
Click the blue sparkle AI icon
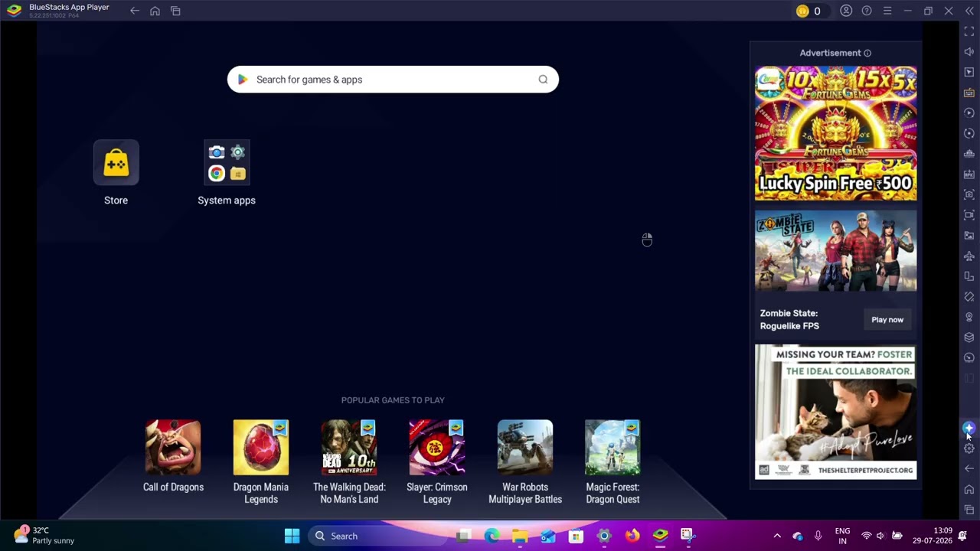[969, 428]
